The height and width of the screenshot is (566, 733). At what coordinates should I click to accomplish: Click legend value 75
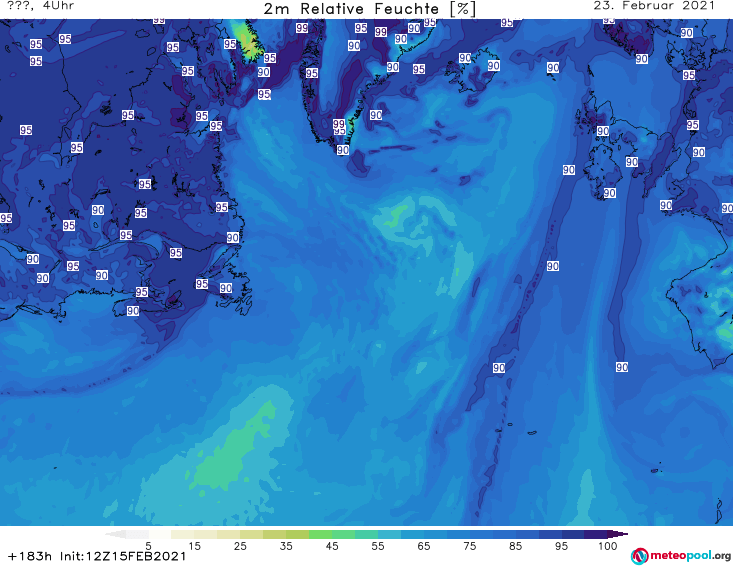[x=469, y=546]
